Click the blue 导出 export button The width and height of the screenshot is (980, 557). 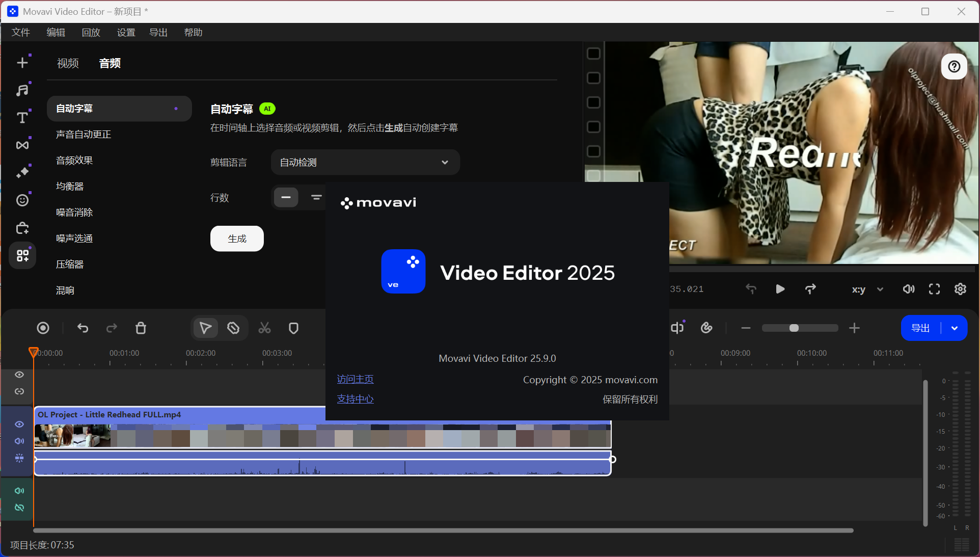tap(920, 328)
